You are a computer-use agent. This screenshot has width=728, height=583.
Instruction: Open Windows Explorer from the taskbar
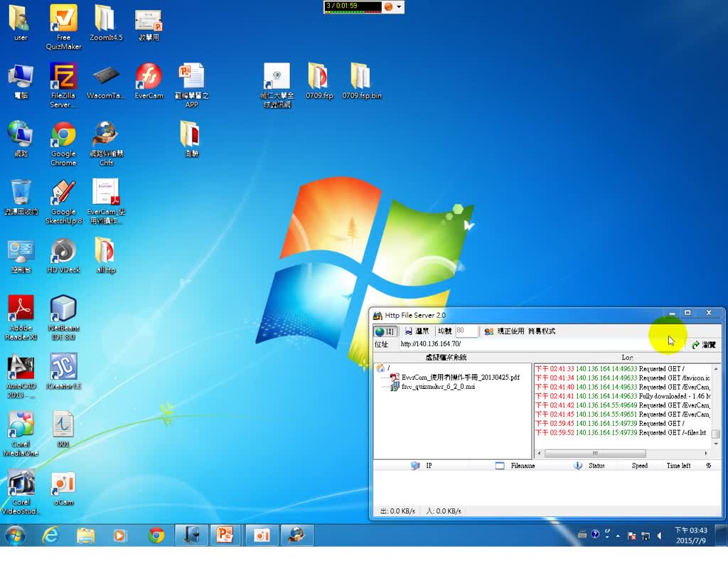[x=86, y=535]
